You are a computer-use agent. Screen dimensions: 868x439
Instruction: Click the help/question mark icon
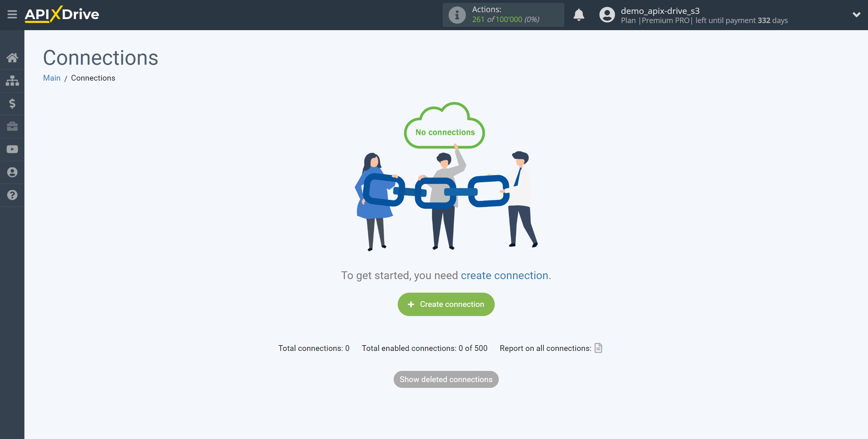coord(12,195)
